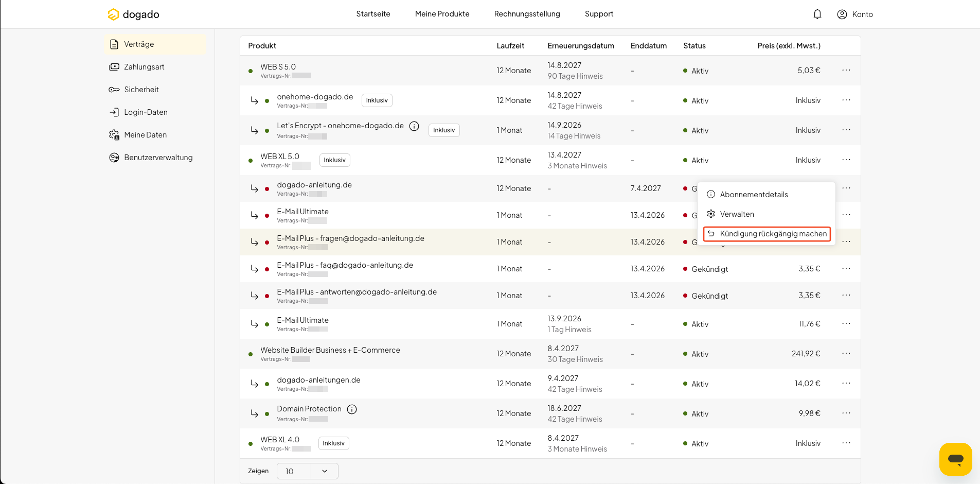Show info for Domain Protection

pyautogui.click(x=352, y=409)
